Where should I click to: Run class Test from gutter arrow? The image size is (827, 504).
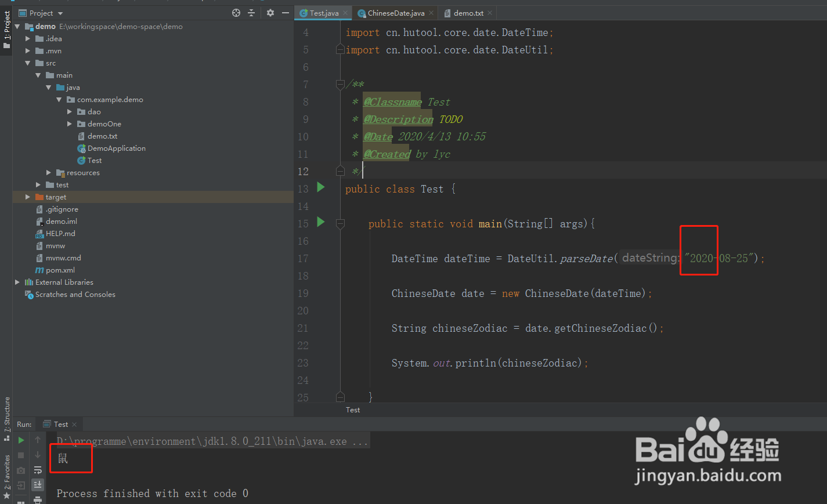click(321, 187)
